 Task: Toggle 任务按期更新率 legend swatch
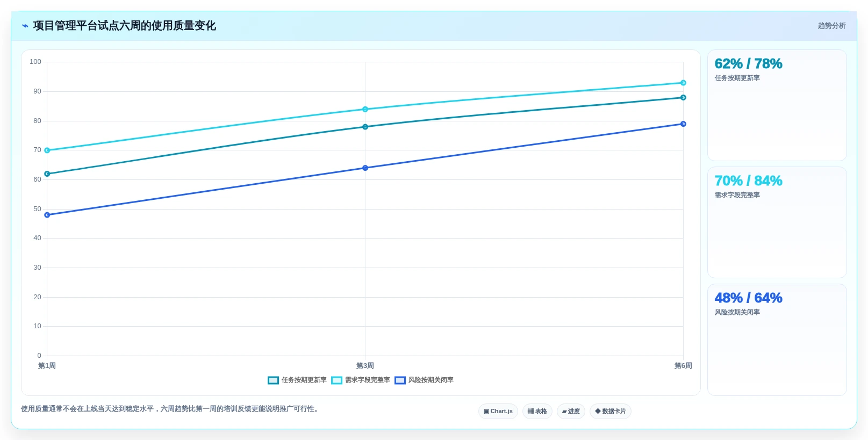click(273, 380)
